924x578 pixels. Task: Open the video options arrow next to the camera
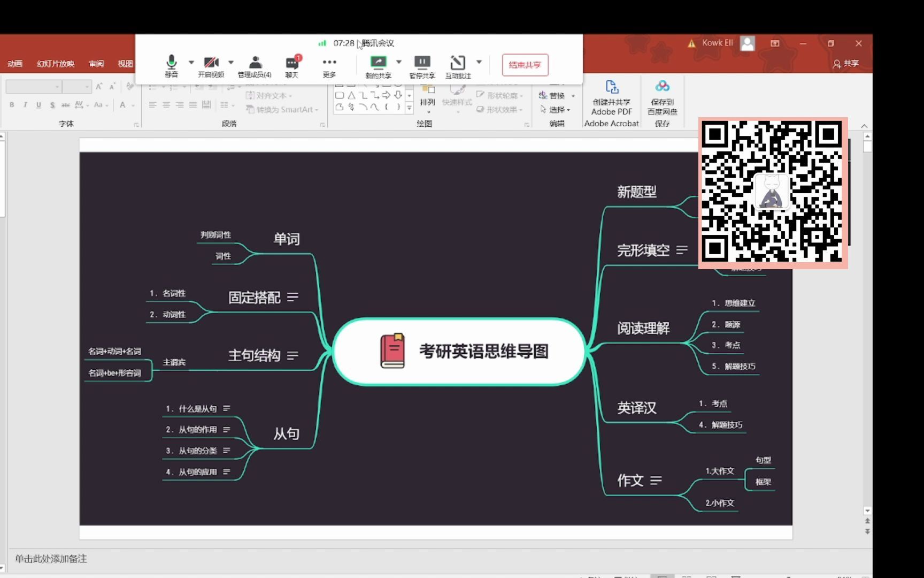231,63
